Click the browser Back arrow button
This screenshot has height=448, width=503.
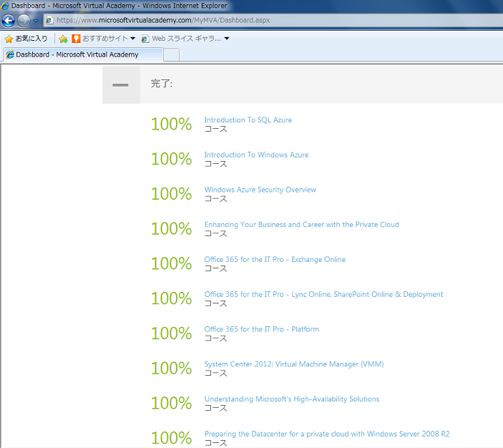(9, 20)
